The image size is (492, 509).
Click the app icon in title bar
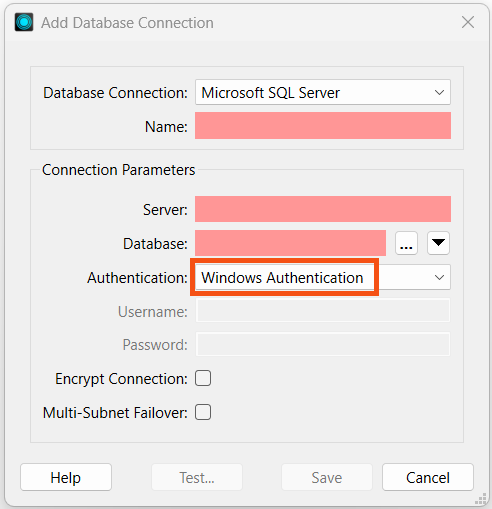(24, 22)
